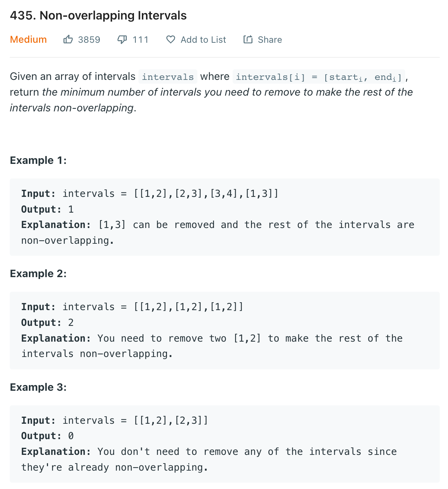Click the Share arrow icon
This screenshot has height=489, width=448.
click(x=248, y=39)
